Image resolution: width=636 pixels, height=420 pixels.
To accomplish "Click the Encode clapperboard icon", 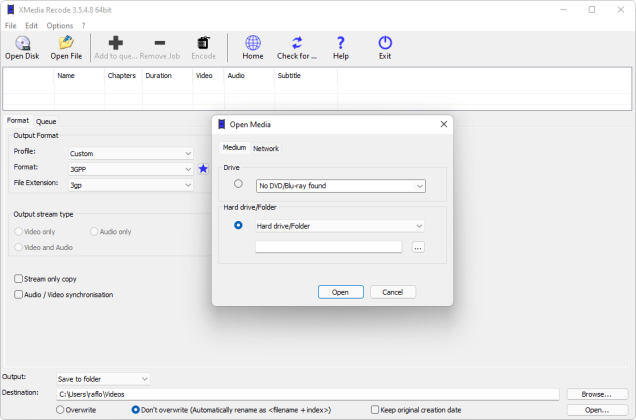I will (204, 43).
